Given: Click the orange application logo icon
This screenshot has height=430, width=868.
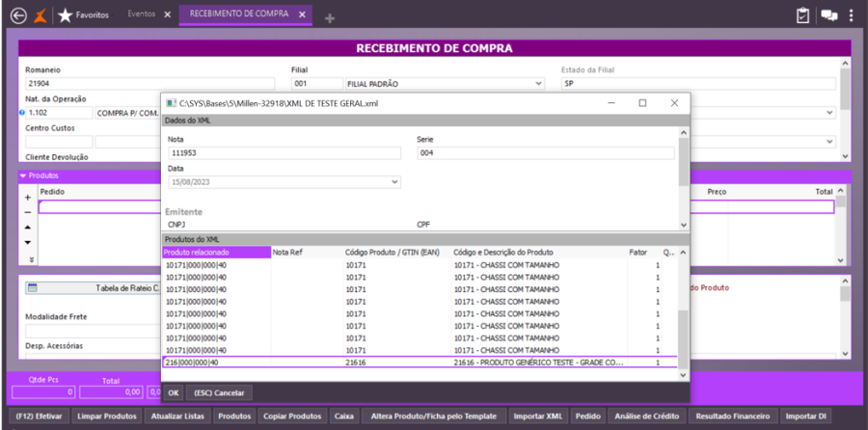Looking at the screenshot, I should 40,15.
